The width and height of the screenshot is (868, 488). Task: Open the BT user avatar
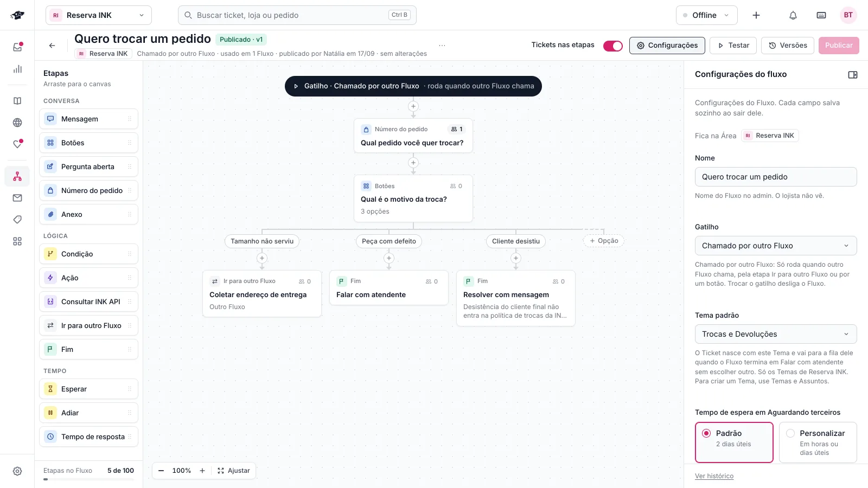(x=848, y=15)
